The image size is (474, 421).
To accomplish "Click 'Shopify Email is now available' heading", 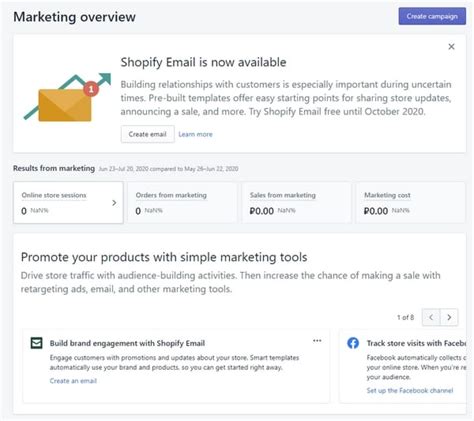I will coord(203,62).
